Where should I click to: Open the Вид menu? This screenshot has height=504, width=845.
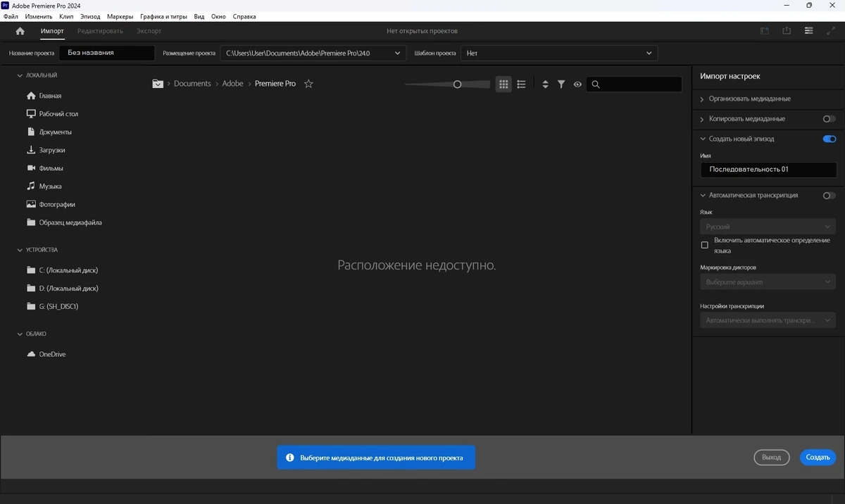tap(199, 16)
